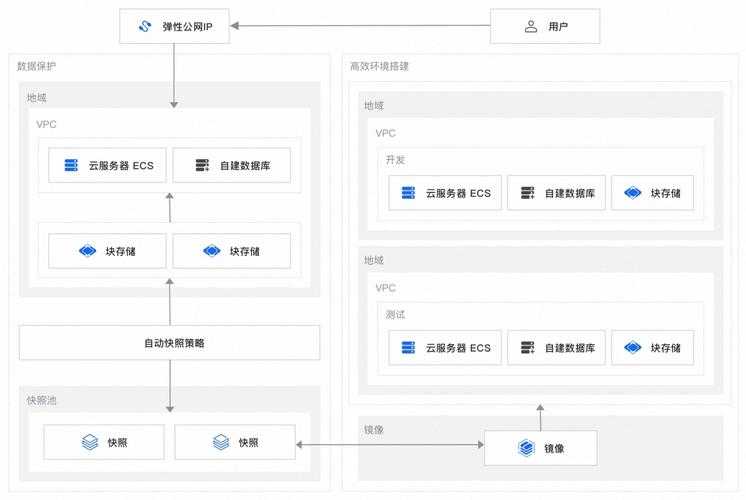Click the gray 镜像 section heading

pyautogui.click(x=374, y=430)
